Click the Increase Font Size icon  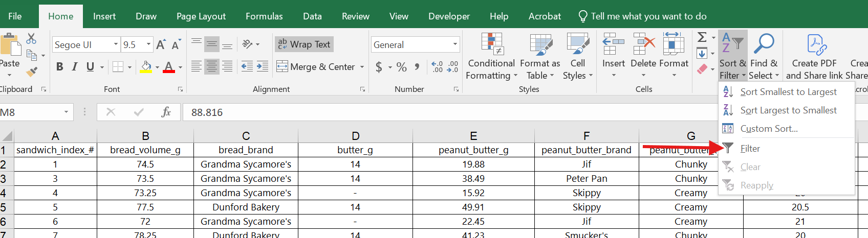pyautogui.click(x=161, y=45)
